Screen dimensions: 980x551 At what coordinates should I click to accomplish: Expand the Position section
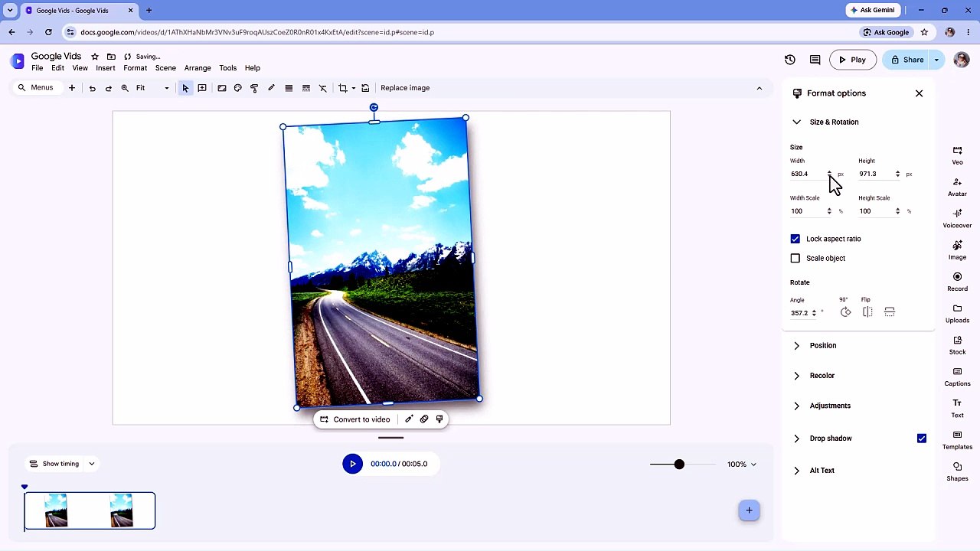[796, 346]
